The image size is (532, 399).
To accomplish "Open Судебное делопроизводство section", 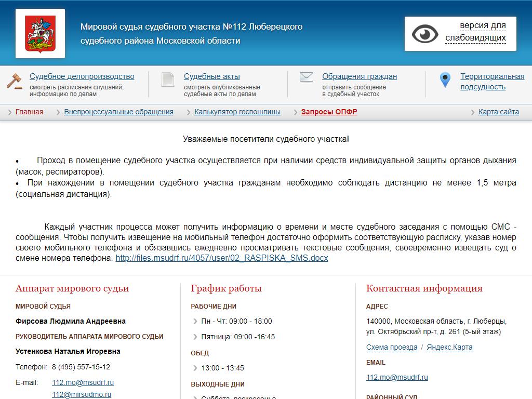I will coord(82,76).
